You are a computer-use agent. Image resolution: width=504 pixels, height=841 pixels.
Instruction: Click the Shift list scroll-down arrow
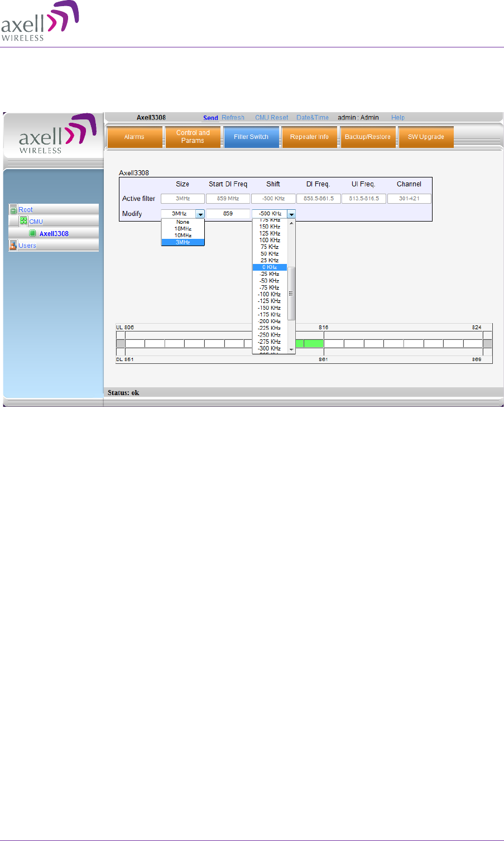tap(291, 349)
